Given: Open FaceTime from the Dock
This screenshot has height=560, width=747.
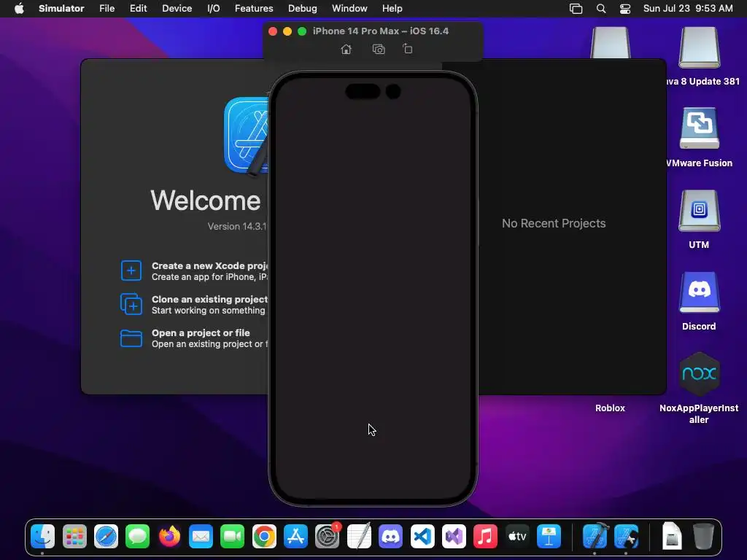Looking at the screenshot, I should coord(233,537).
